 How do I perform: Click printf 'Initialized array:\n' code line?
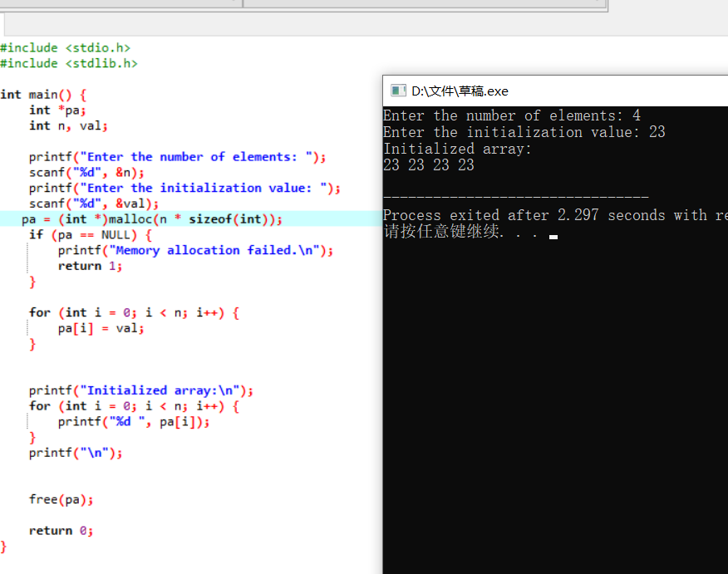click(x=141, y=390)
